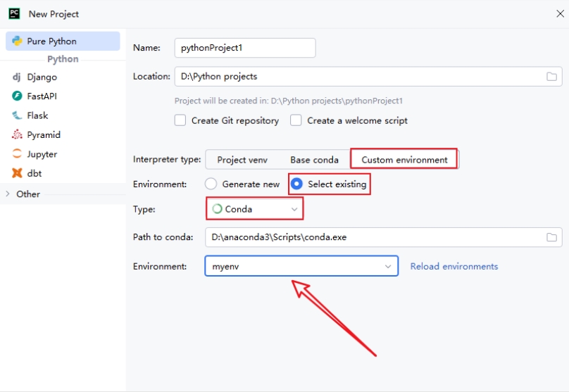Switch to the Project venv tab
The image size is (569, 392).
click(x=242, y=160)
